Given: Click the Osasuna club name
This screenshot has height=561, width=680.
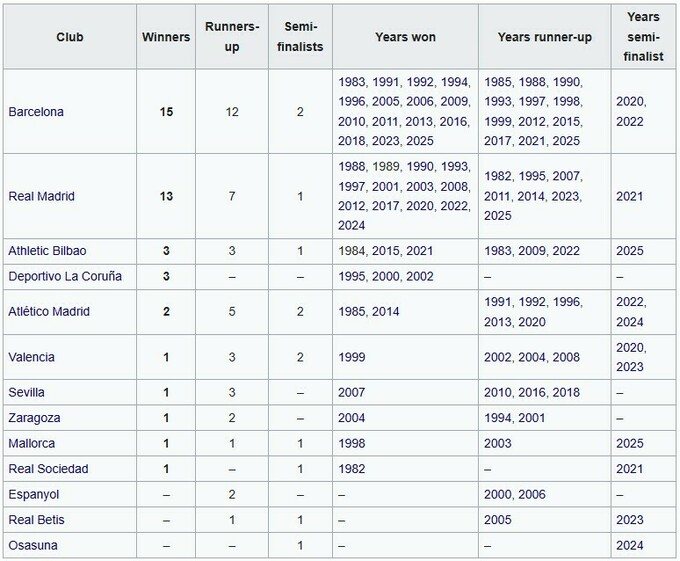Looking at the screenshot, I should (x=31, y=545).
